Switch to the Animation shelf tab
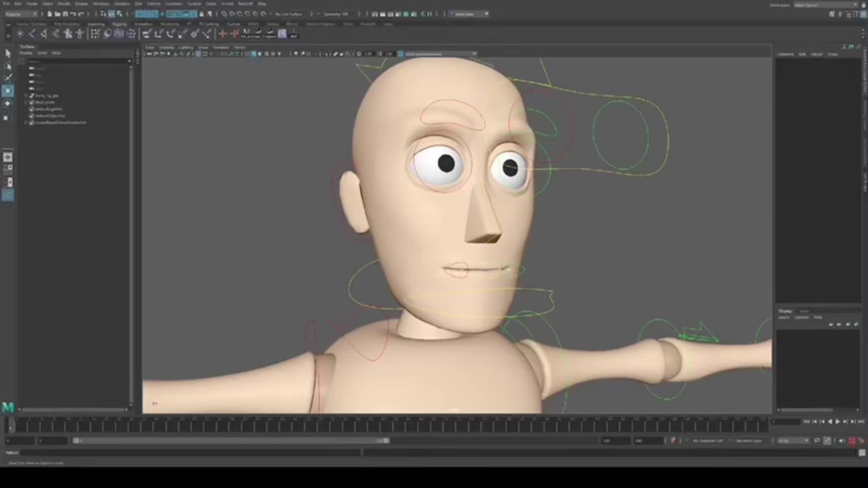 tap(143, 24)
